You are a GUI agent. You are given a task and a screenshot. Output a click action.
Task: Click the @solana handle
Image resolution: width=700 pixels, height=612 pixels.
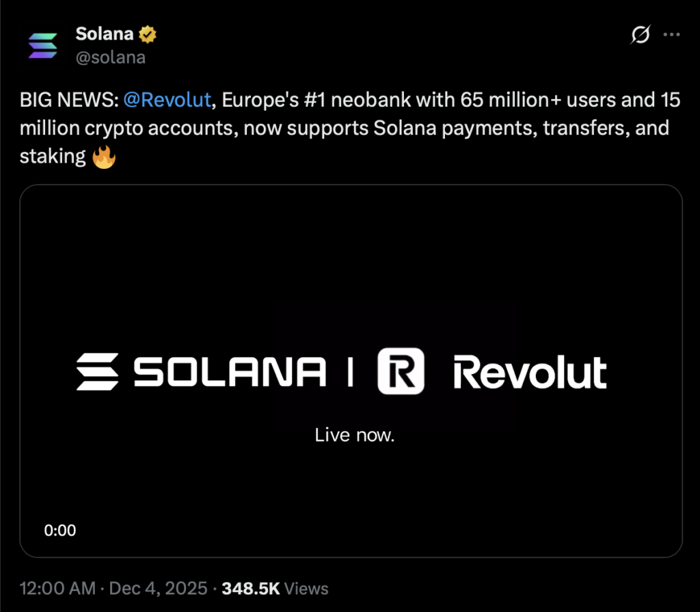(x=111, y=57)
